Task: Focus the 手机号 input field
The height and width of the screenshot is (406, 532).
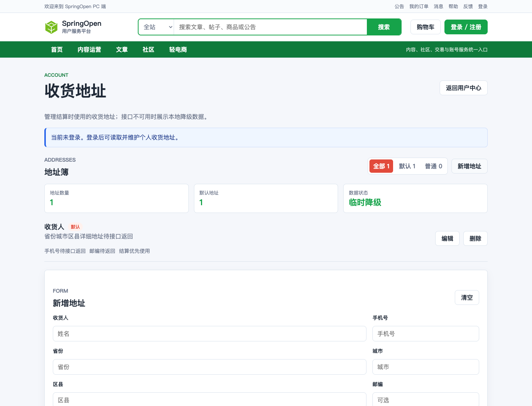Action: point(426,334)
